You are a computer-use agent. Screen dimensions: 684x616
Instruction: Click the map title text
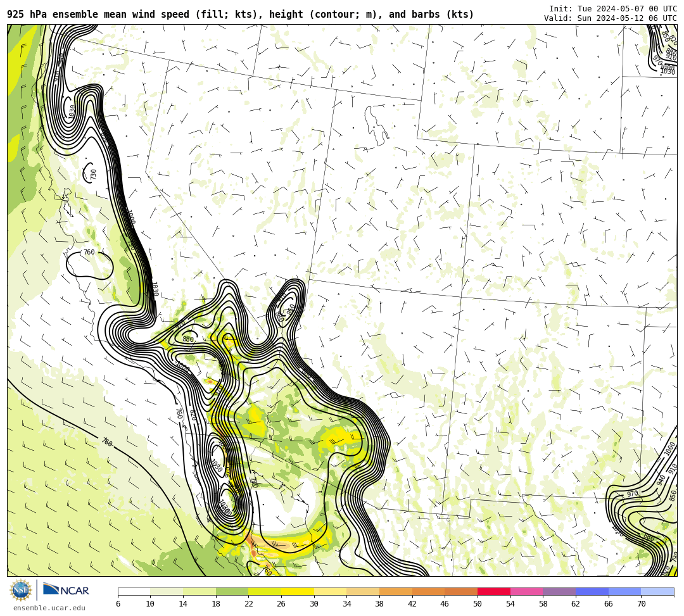click(241, 15)
